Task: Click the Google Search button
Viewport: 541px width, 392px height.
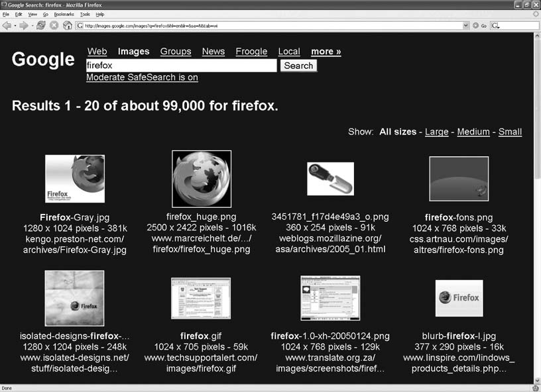Action: pos(298,66)
